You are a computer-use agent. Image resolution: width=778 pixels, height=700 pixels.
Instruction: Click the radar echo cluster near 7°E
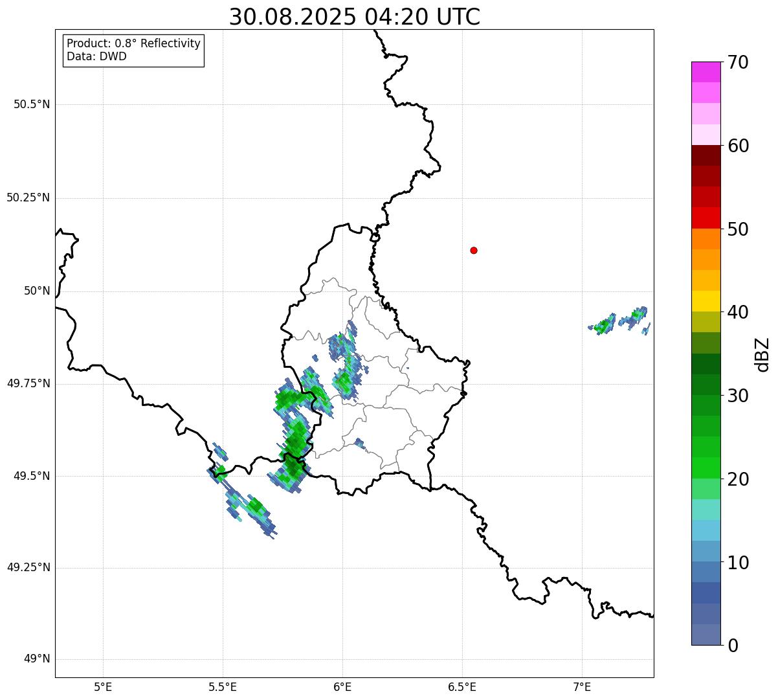619,321
